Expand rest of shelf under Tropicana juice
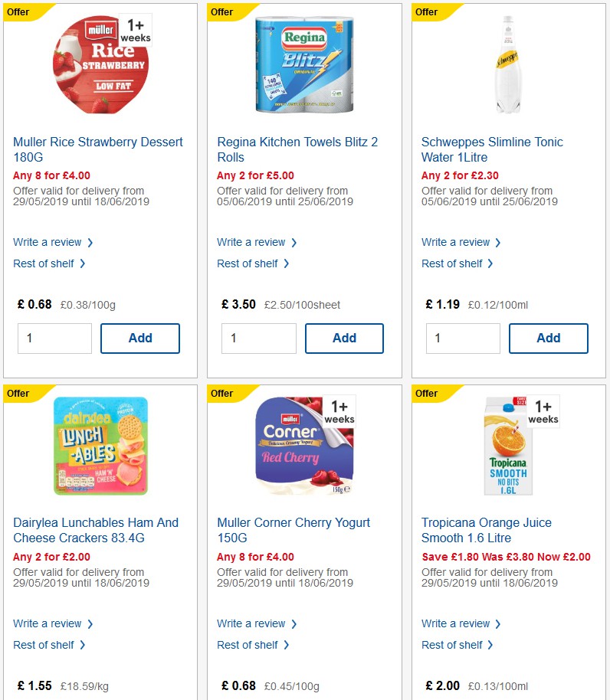This screenshot has width=610, height=700. pyautogui.click(x=452, y=644)
